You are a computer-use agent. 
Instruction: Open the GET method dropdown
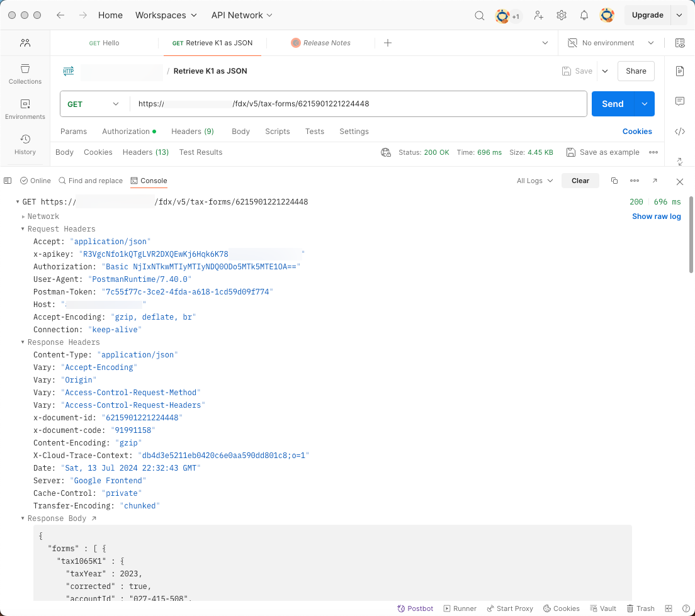94,104
